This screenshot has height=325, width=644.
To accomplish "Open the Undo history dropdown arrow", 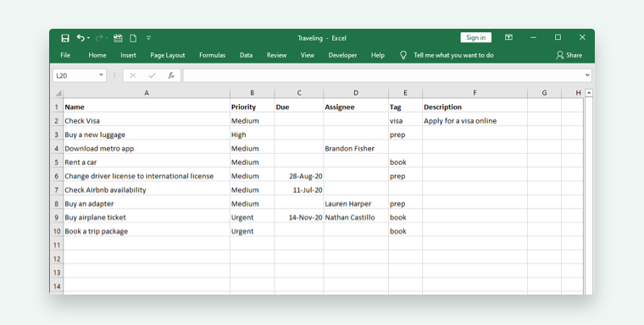I will click(88, 38).
